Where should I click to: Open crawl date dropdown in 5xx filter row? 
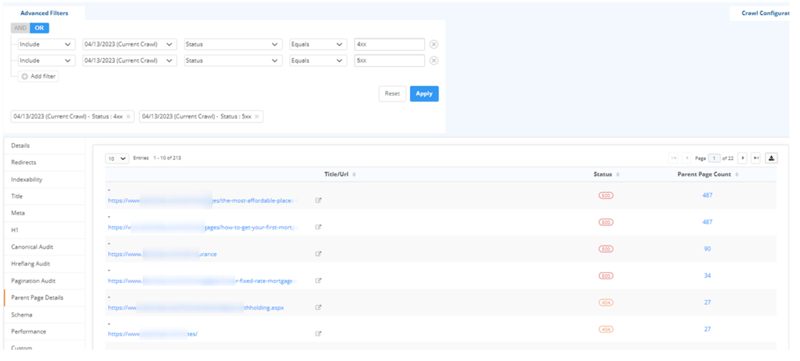tap(130, 61)
